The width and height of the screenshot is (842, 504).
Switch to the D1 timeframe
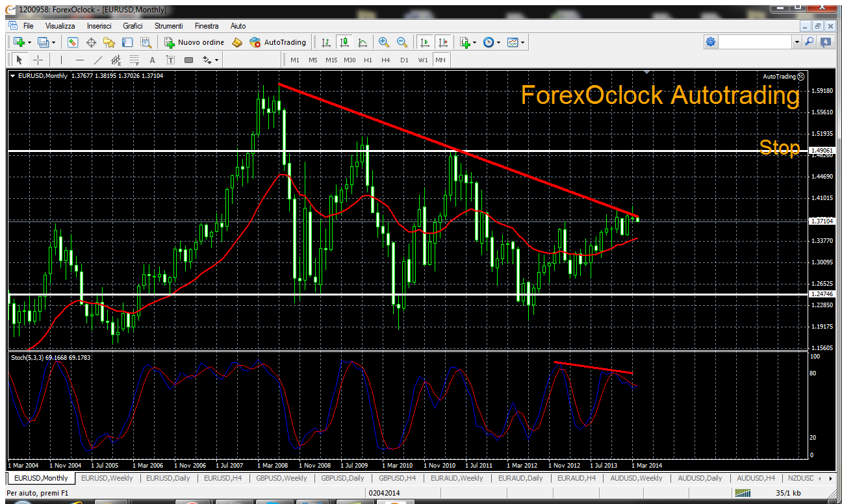click(x=404, y=60)
